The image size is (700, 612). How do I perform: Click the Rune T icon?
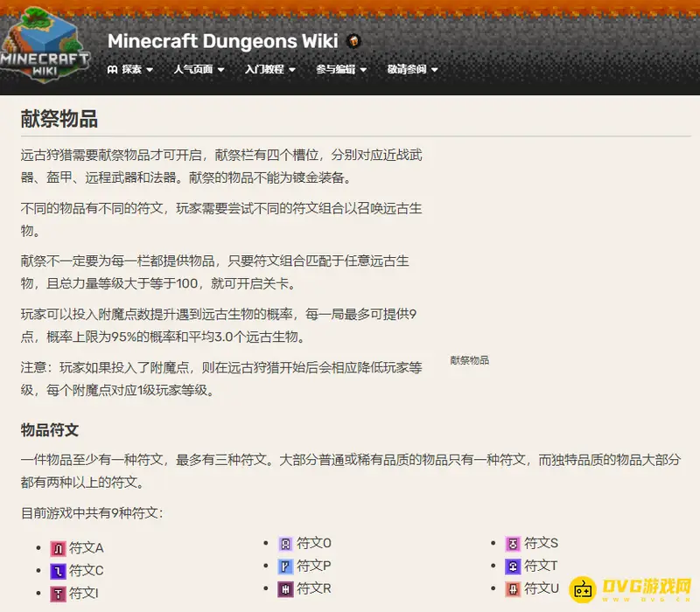(x=514, y=566)
